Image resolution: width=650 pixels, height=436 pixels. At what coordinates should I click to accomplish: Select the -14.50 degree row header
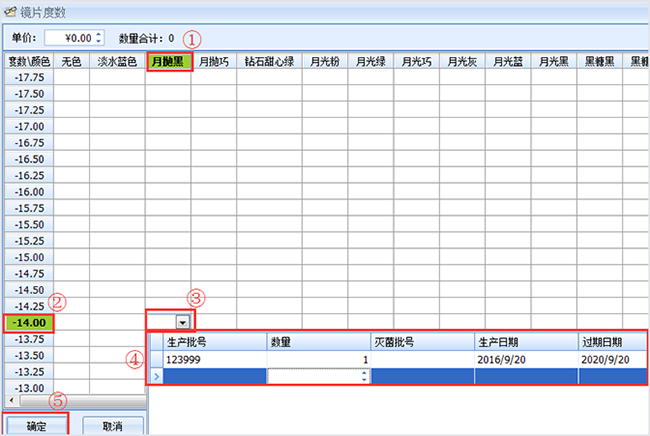pos(29,290)
